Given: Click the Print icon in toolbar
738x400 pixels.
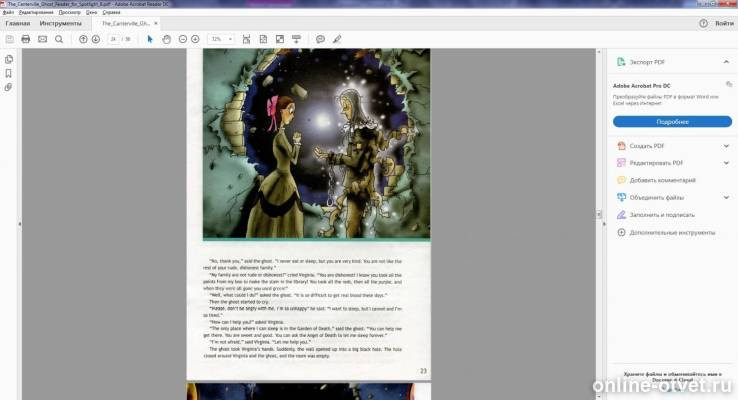Looking at the screenshot, I should (x=26, y=39).
